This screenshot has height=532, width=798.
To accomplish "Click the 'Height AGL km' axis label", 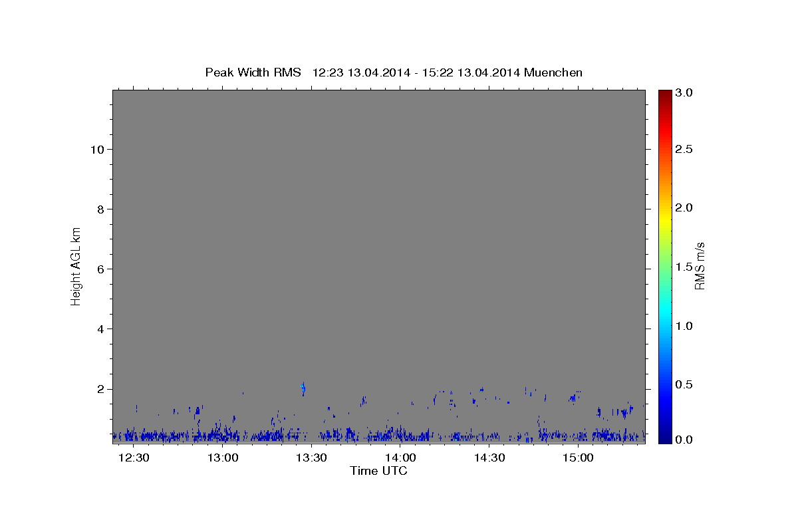I will click(76, 266).
